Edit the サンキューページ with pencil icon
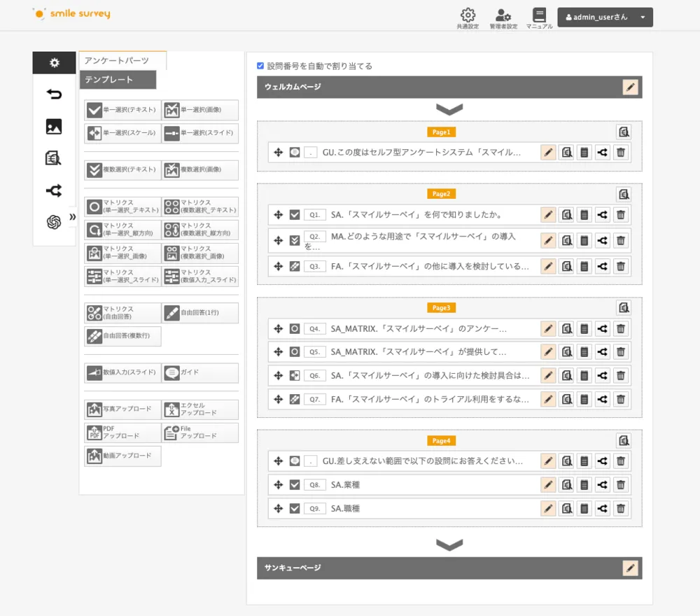700x616 pixels. click(631, 568)
